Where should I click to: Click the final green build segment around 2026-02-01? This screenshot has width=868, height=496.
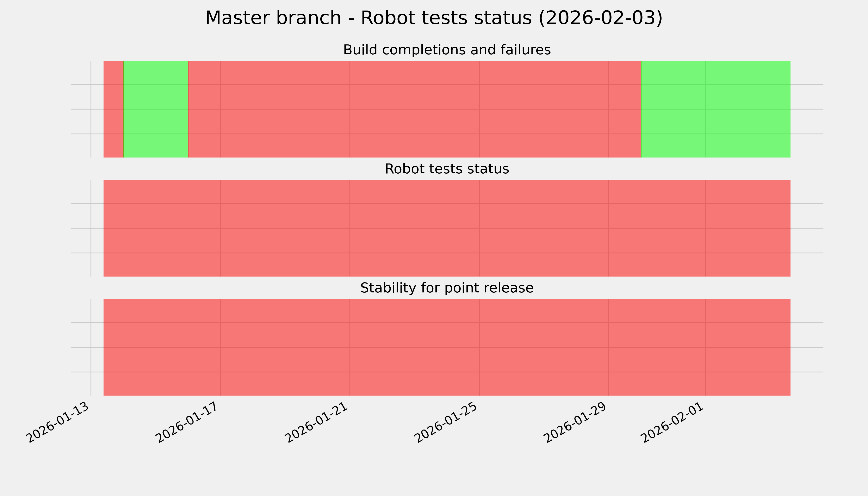(x=715, y=109)
